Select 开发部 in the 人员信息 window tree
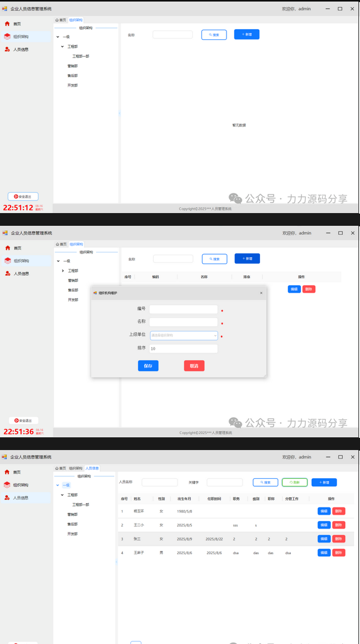360x644 pixels. pos(72,533)
